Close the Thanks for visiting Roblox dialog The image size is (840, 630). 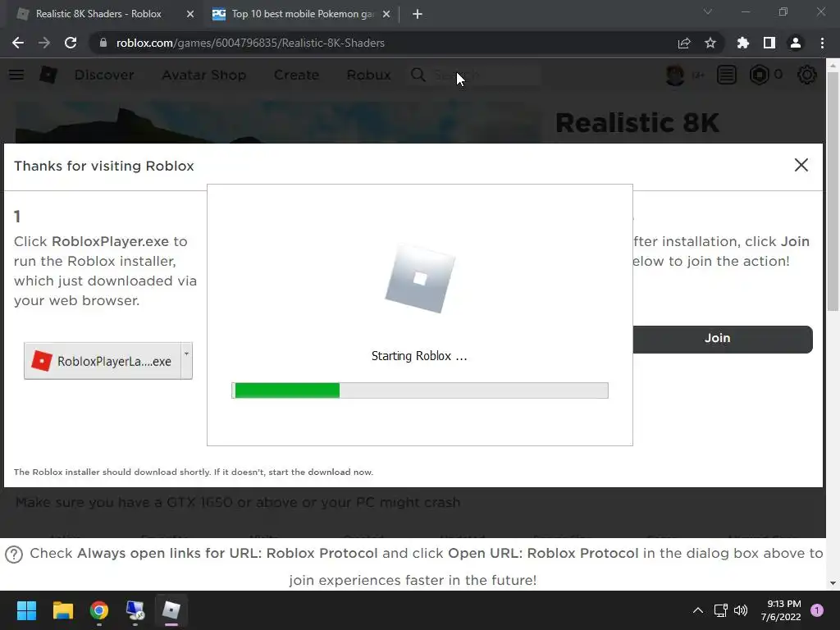(801, 165)
